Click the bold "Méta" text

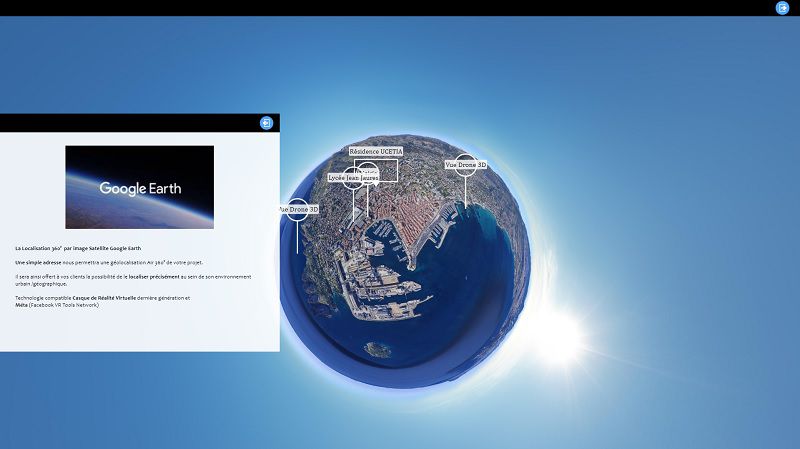pos(22,304)
